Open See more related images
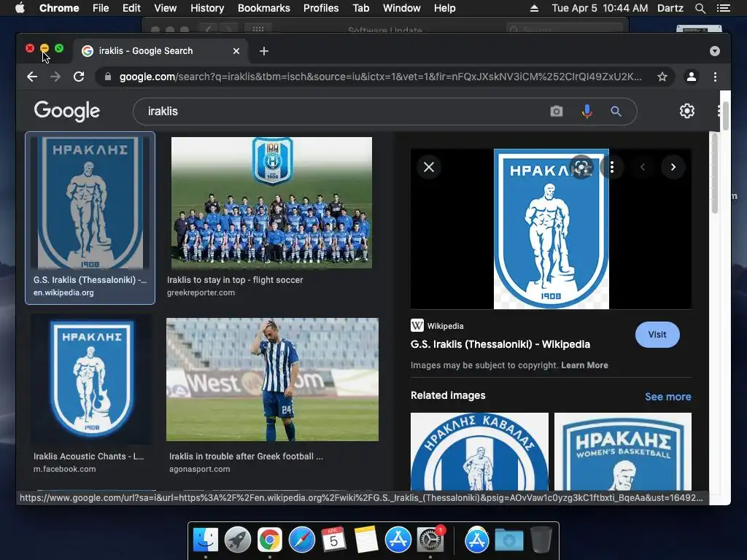Image resolution: width=747 pixels, height=560 pixels. pyautogui.click(x=668, y=397)
